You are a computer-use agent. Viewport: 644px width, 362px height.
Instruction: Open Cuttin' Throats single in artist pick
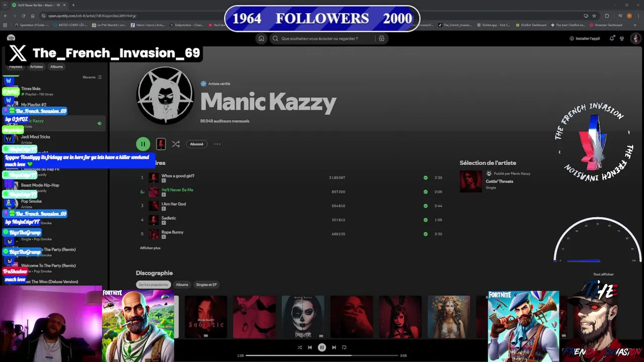pos(500,182)
